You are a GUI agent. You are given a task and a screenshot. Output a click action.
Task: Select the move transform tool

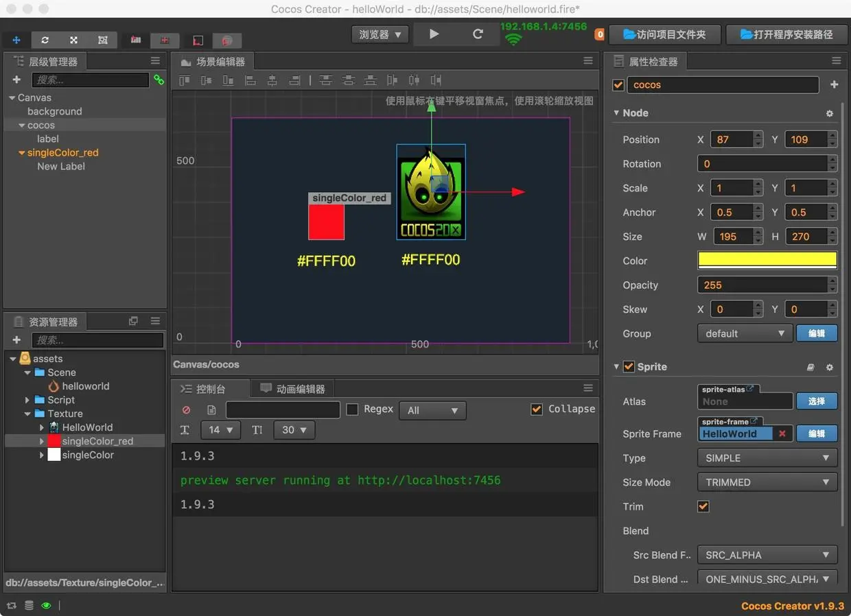coord(16,40)
